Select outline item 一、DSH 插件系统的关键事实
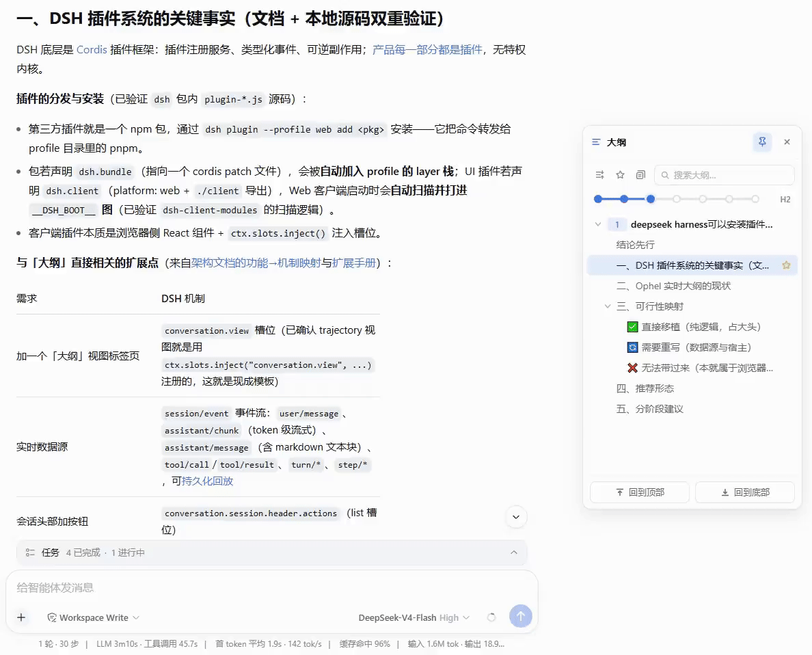The height and width of the screenshot is (655, 812). coord(692,265)
